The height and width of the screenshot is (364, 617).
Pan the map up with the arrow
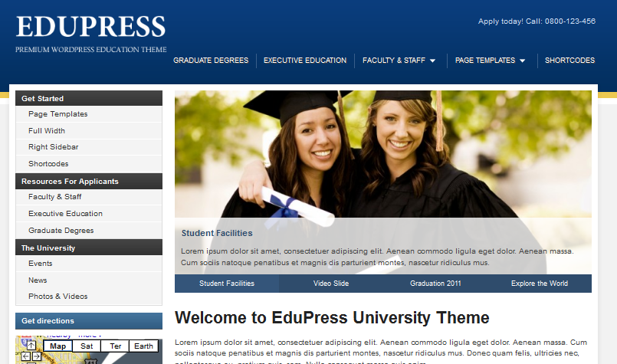point(31,345)
